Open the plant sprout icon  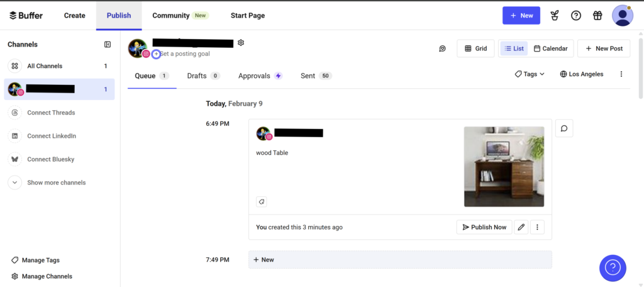555,16
